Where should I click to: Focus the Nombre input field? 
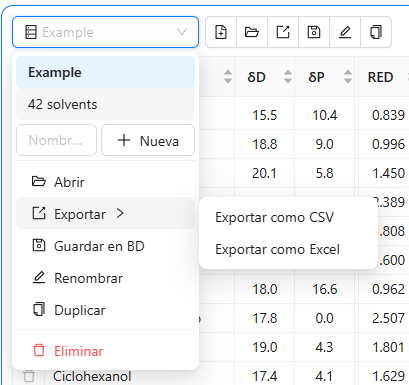pos(56,140)
